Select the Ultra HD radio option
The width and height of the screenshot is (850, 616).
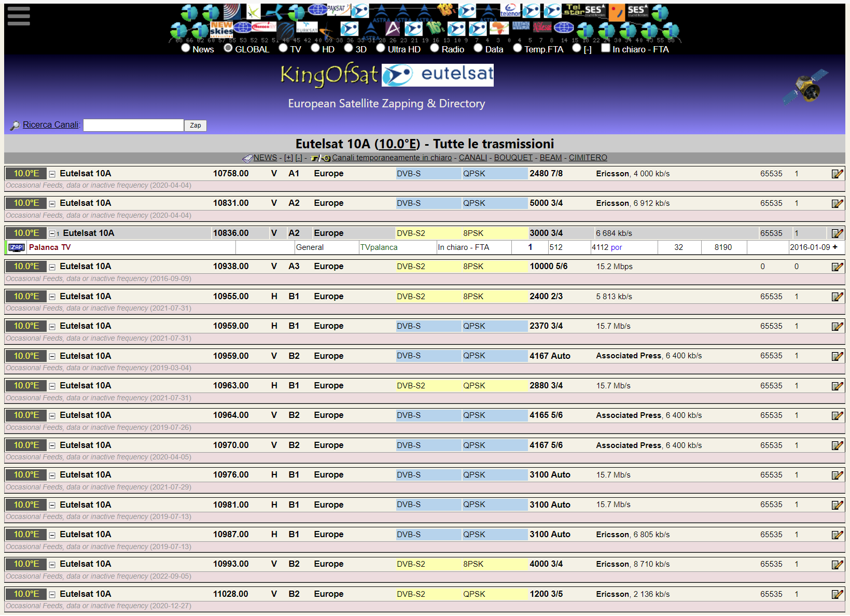[381, 48]
